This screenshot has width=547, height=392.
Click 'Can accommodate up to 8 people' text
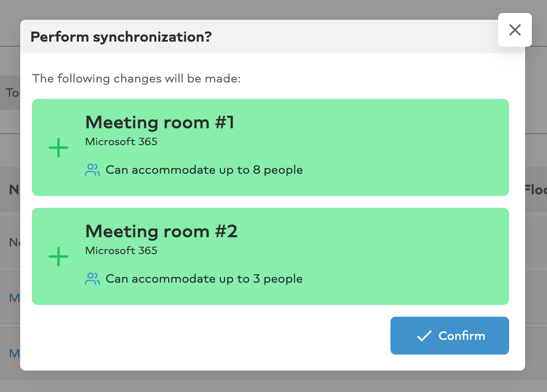click(x=204, y=170)
